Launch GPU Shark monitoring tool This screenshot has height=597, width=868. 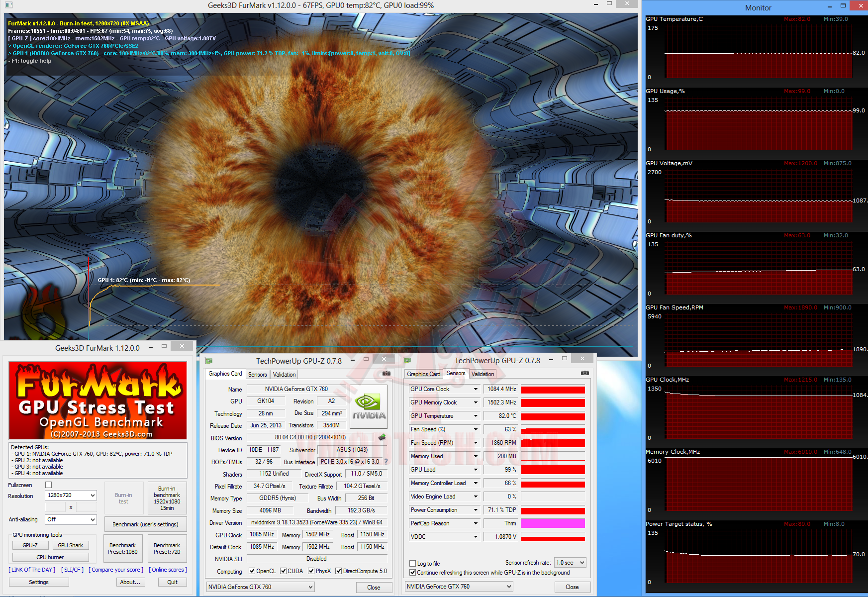(x=71, y=545)
